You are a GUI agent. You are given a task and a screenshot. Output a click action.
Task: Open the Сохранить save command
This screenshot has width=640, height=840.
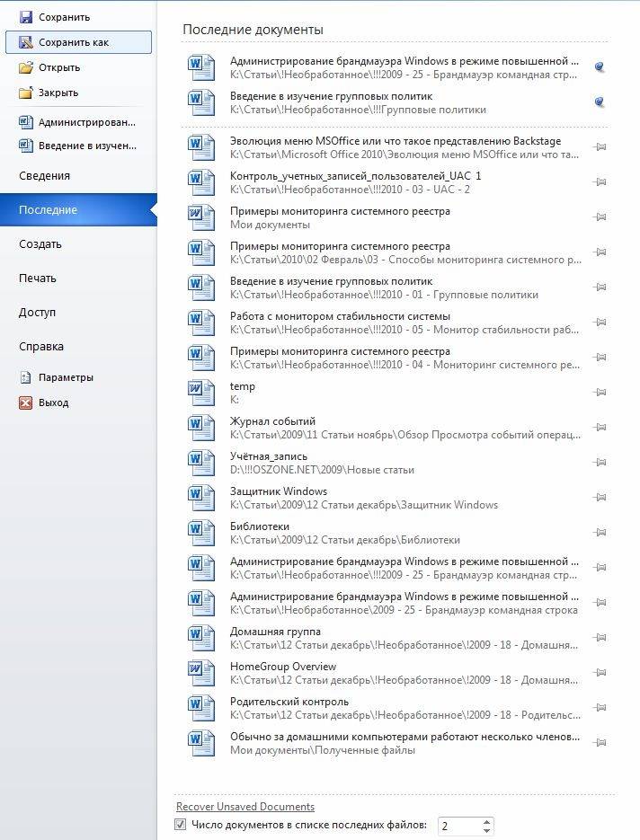coord(54,17)
